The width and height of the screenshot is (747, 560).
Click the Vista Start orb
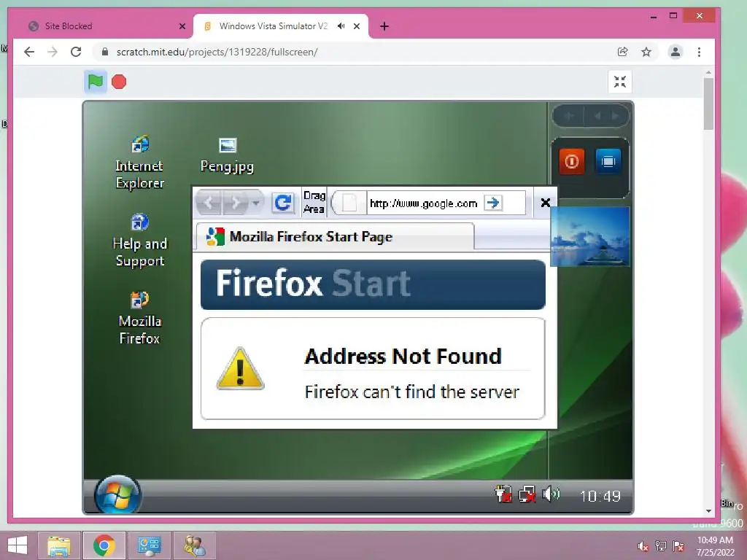(117, 496)
